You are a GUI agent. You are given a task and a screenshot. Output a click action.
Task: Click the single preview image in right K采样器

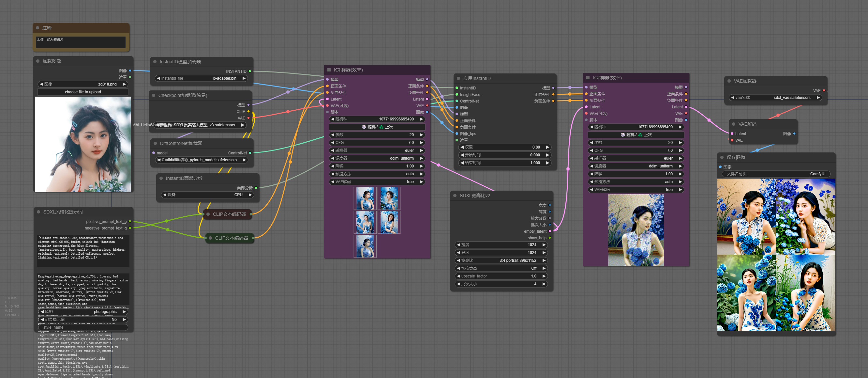pos(636,230)
